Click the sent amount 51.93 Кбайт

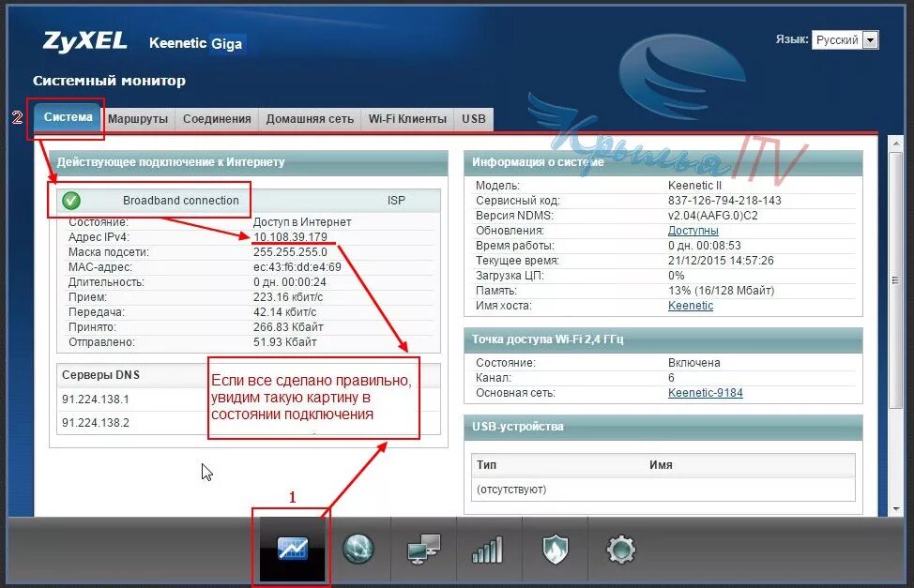tap(285, 342)
